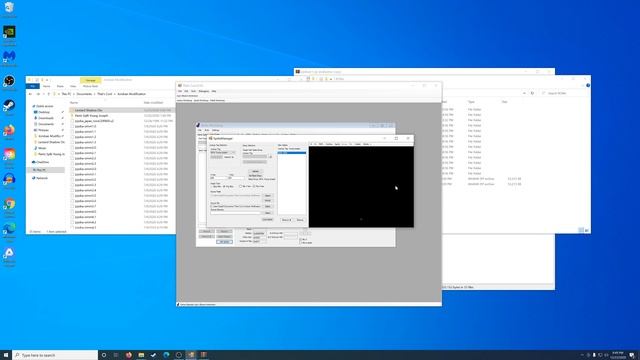Viewport: 640px width, 360px height.
Task: Open the Managers menu in the gray main window
Action: pos(204,91)
